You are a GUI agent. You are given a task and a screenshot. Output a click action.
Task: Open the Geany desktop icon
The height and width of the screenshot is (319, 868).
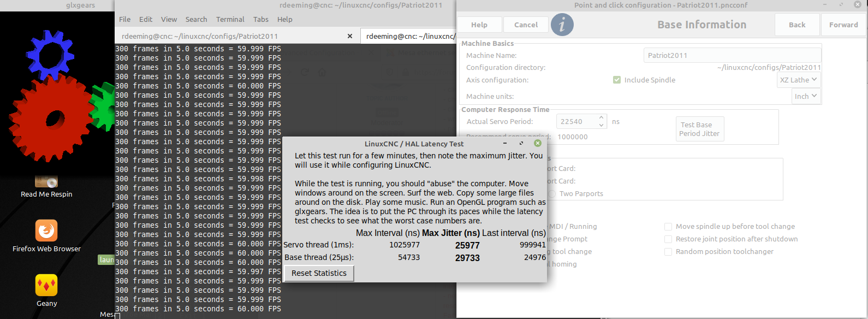point(46,291)
